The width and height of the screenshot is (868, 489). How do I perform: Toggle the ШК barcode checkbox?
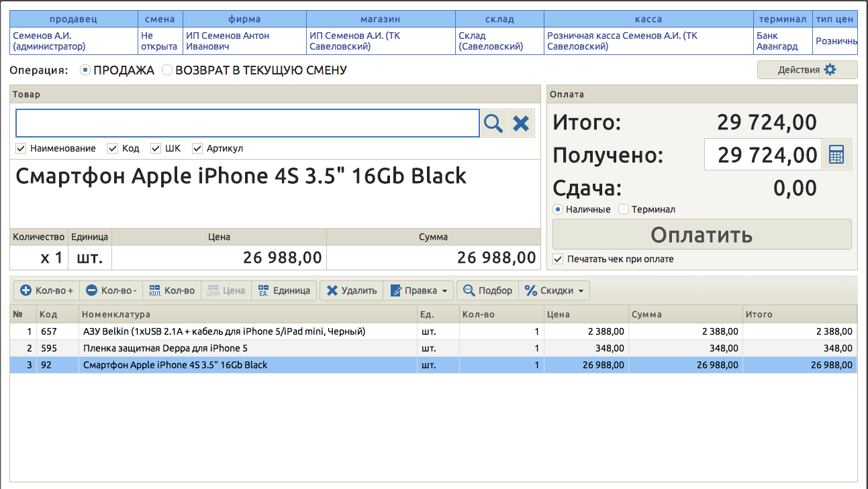pos(156,148)
